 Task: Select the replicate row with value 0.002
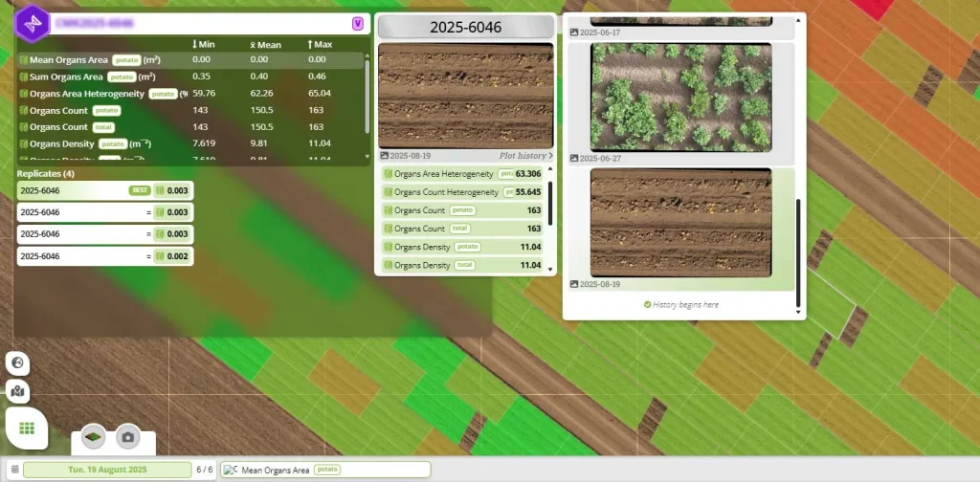pos(105,256)
